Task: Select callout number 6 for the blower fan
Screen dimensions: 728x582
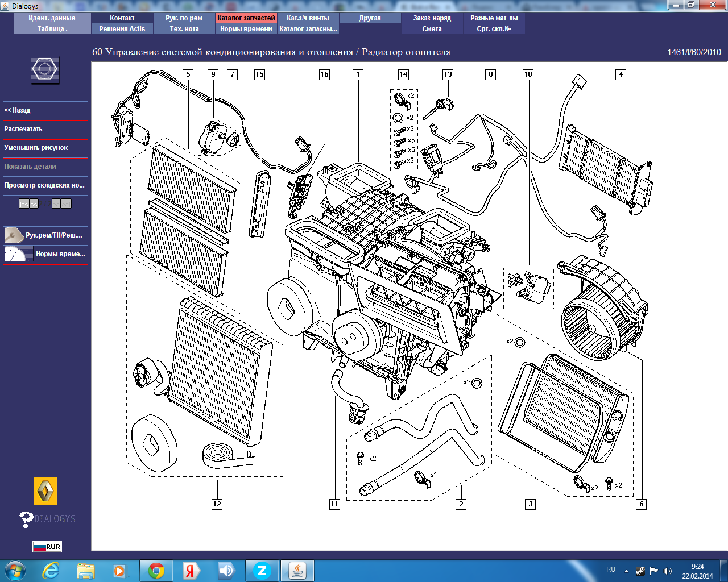Action: tap(642, 504)
